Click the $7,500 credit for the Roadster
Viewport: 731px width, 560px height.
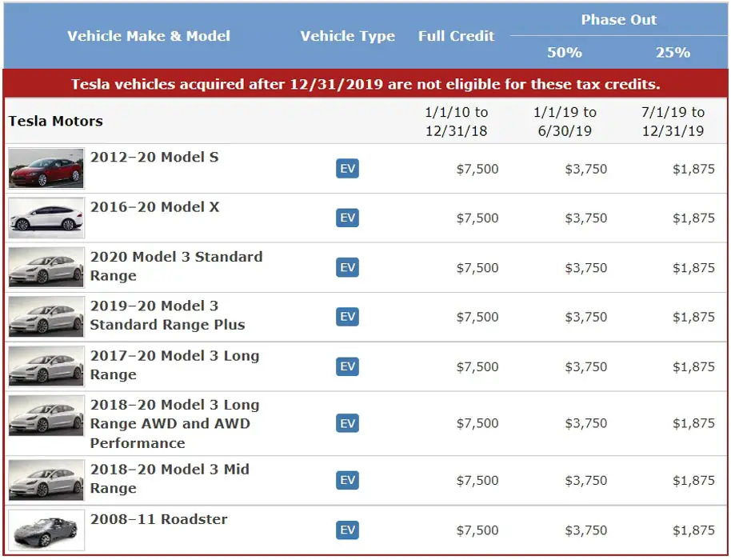pos(477,530)
